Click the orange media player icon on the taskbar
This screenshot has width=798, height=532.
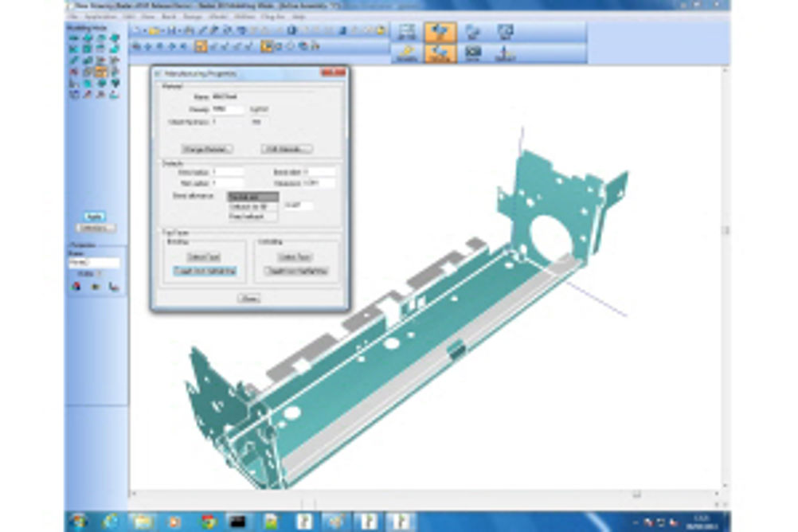[x=174, y=522]
